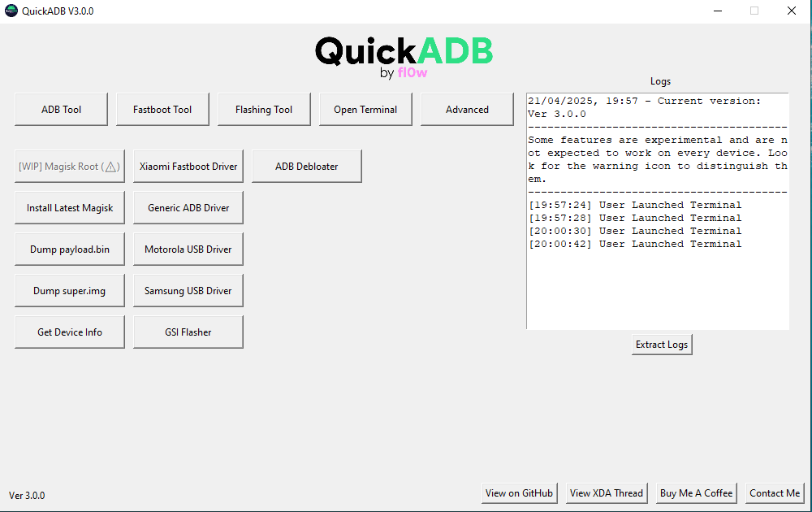This screenshot has height=512, width=812.
Task: Open the Advanced section
Action: click(x=467, y=109)
